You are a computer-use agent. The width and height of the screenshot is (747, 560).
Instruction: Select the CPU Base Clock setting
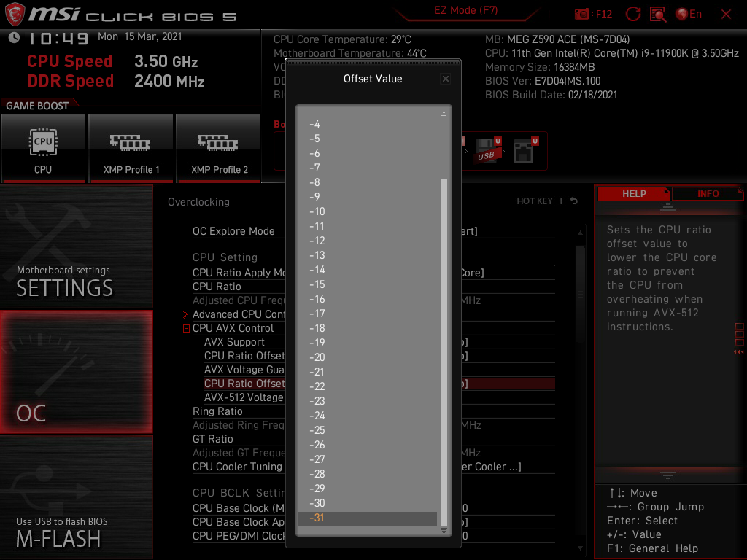(239, 508)
